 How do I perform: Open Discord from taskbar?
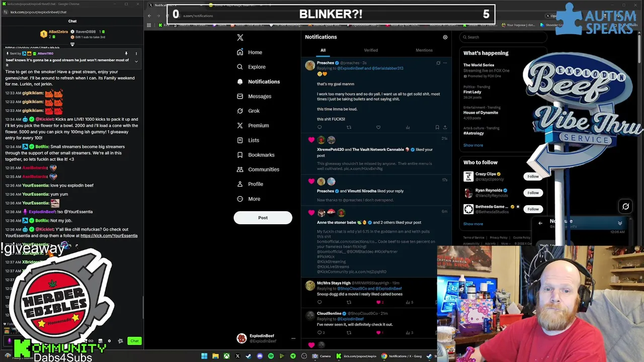(x=260, y=356)
